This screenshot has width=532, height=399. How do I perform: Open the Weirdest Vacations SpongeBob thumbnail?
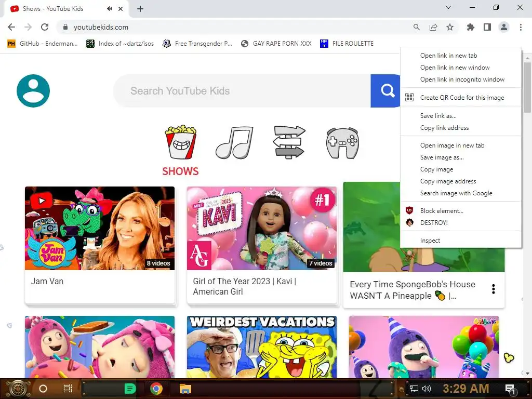(x=262, y=347)
